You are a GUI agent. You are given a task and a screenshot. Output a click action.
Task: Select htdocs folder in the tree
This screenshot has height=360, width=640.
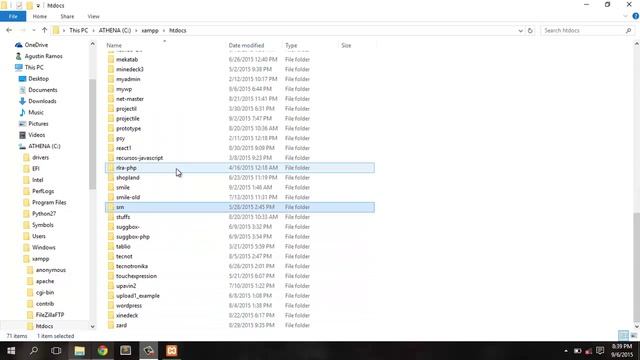click(x=44, y=326)
